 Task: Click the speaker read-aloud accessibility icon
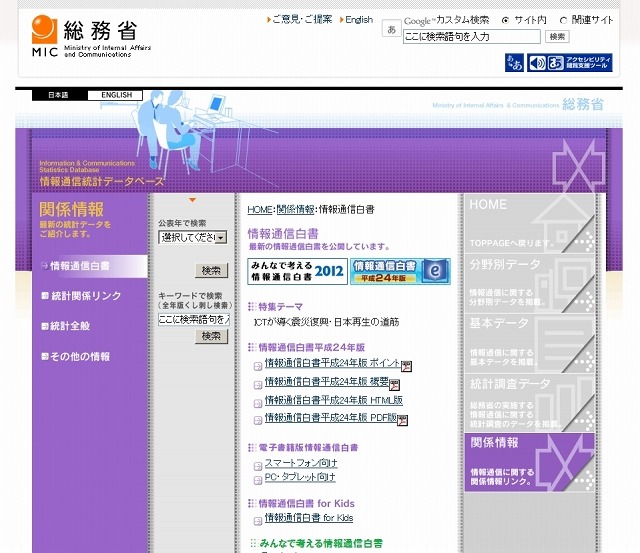coord(538,63)
